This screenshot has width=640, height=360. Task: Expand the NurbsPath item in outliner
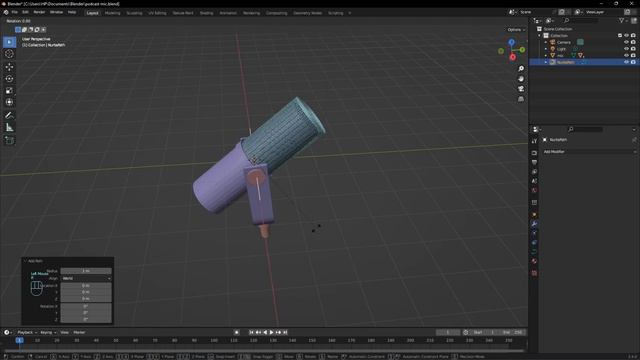coord(546,62)
